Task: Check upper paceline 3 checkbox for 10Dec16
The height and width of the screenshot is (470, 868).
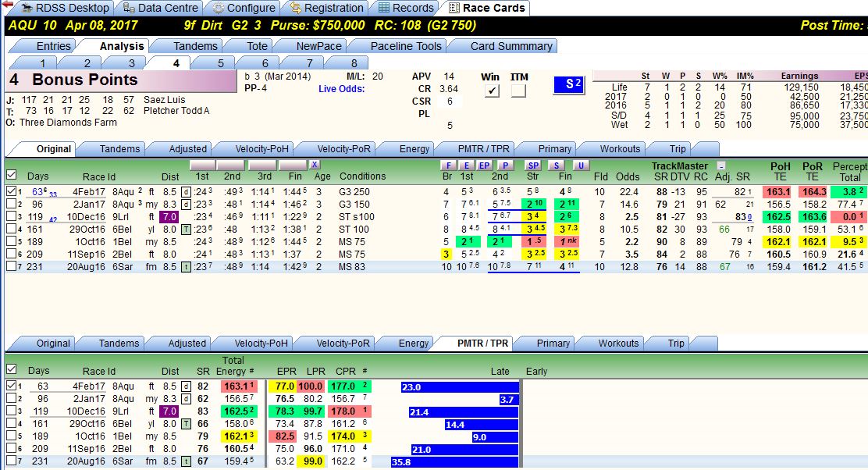Action: pos(11,216)
